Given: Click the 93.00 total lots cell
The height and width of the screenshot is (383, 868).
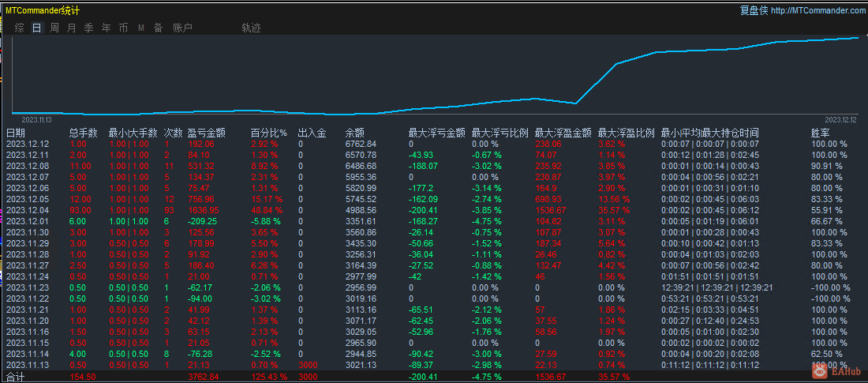Looking at the screenshot, I should point(80,210).
